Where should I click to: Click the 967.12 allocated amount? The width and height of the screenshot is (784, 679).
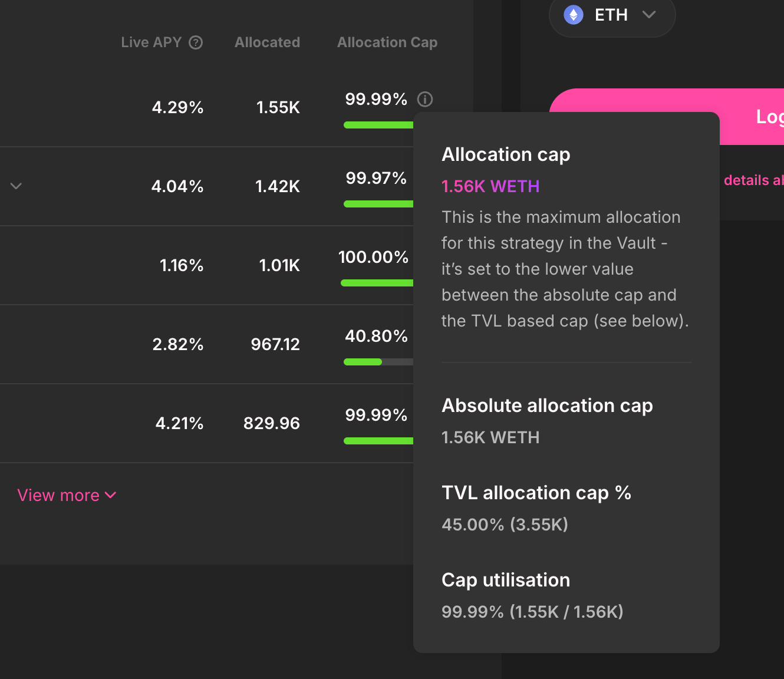pyautogui.click(x=275, y=344)
